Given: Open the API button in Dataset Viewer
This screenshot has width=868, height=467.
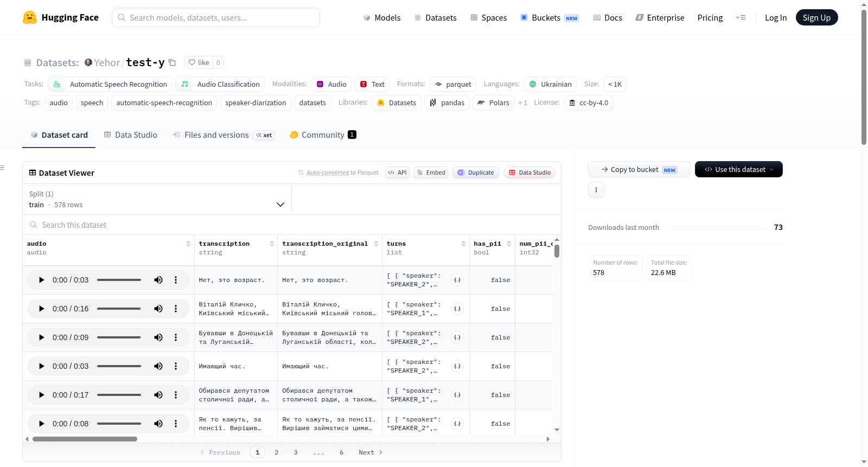Looking at the screenshot, I should click(x=397, y=172).
